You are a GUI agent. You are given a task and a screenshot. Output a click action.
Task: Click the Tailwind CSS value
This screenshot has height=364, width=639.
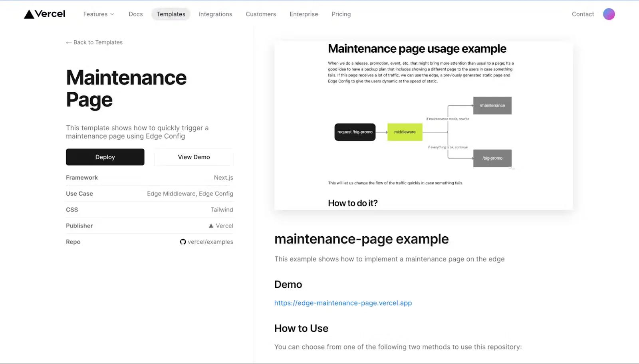pos(222,210)
